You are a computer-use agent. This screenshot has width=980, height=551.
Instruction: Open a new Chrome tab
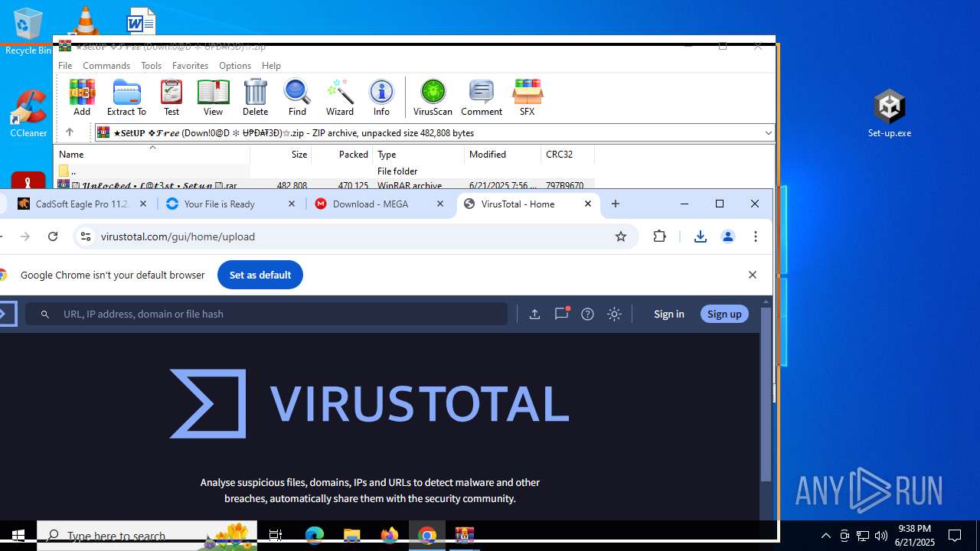616,204
